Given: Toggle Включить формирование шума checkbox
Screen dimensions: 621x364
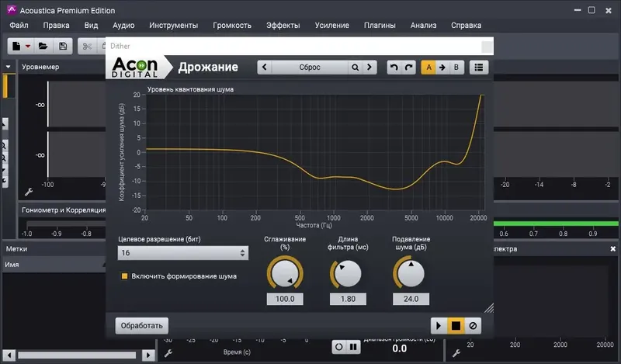Looking at the screenshot, I should coord(124,276).
